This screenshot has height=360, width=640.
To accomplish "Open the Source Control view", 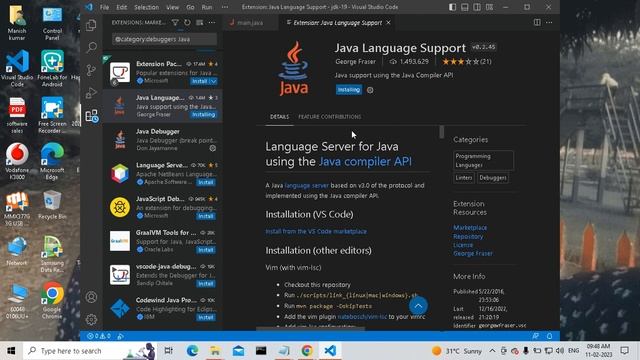I will pos(91,70).
